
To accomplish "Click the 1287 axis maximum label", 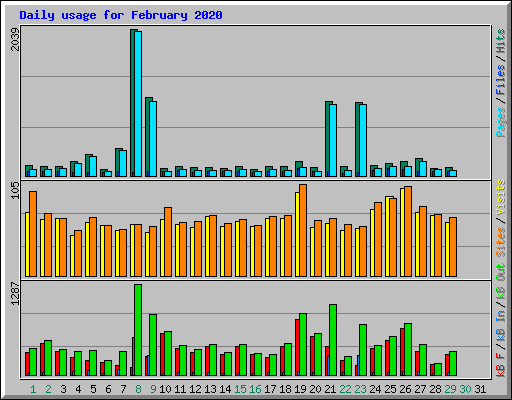I will 15,293.
